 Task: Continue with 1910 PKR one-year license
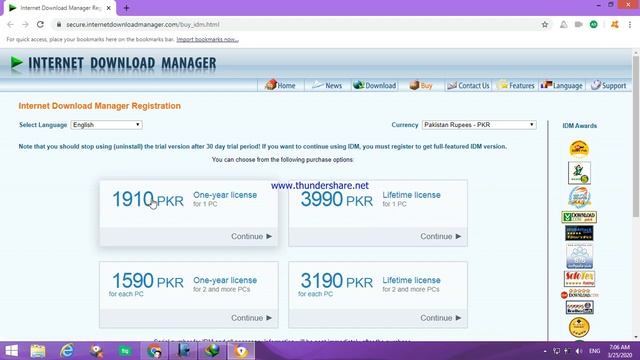click(251, 236)
